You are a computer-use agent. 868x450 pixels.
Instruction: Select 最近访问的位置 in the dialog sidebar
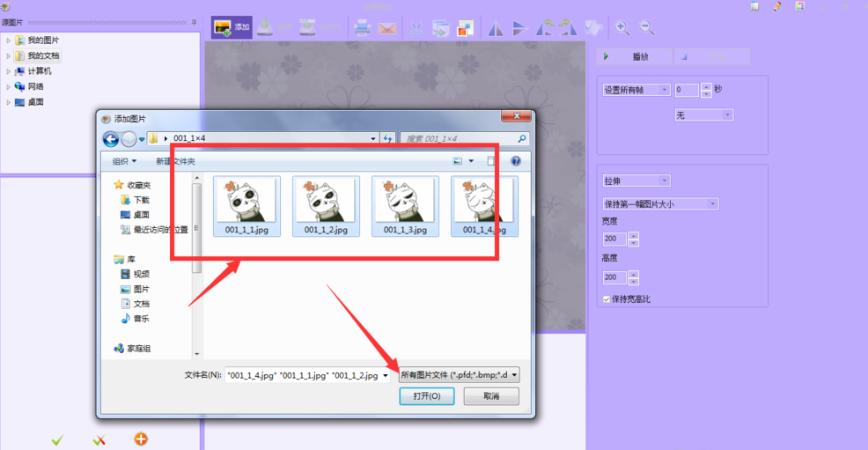(x=154, y=230)
